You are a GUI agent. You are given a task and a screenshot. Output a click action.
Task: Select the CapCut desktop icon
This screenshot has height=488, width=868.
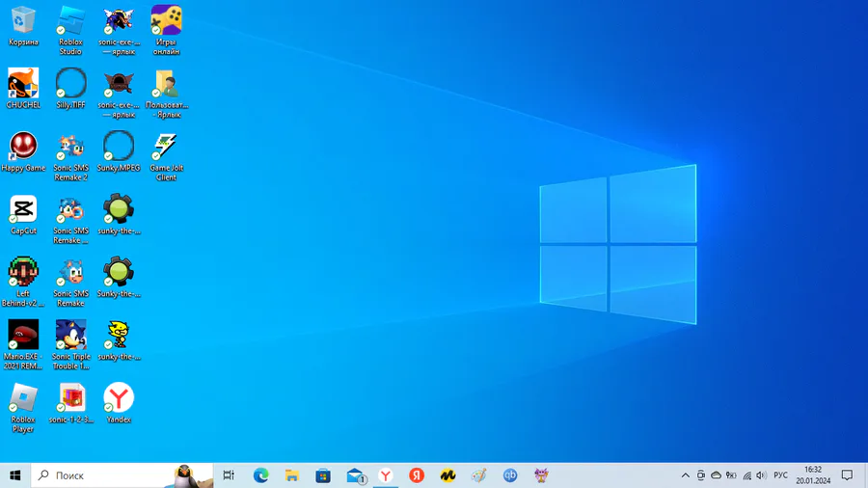[x=23, y=215]
